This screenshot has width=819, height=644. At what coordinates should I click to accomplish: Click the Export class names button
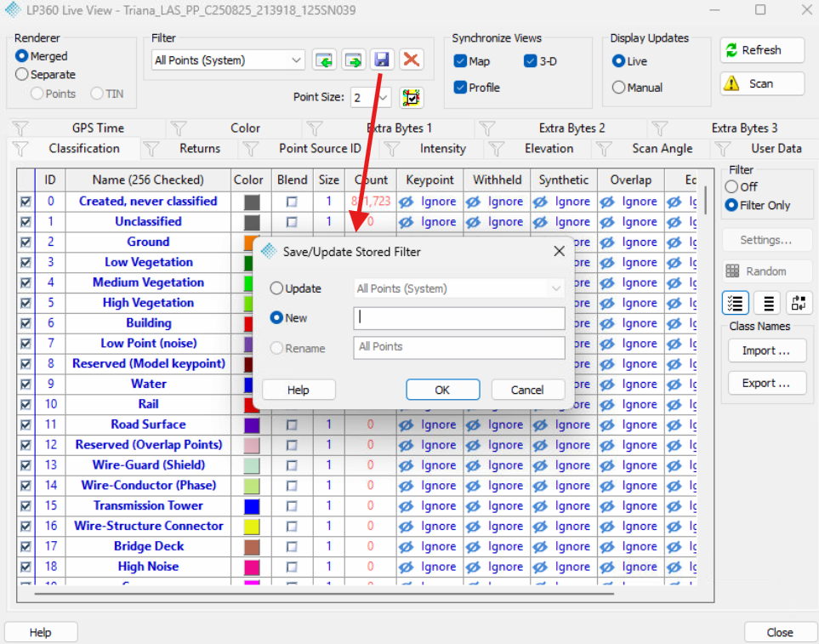point(767,384)
